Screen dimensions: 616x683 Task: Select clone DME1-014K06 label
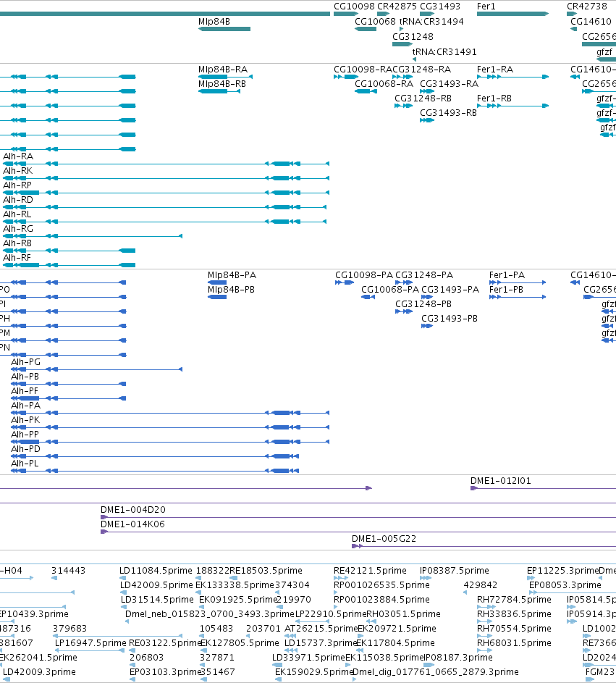[132, 524]
